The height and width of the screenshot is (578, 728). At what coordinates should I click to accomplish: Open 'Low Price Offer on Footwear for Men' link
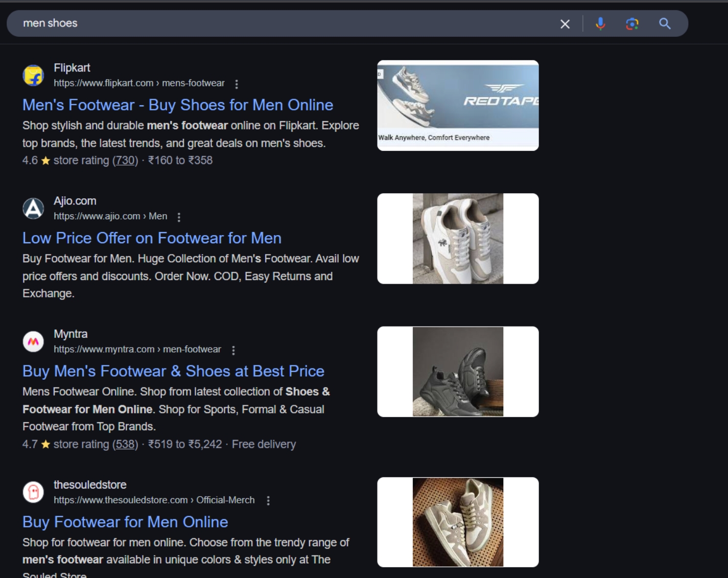click(x=152, y=238)
